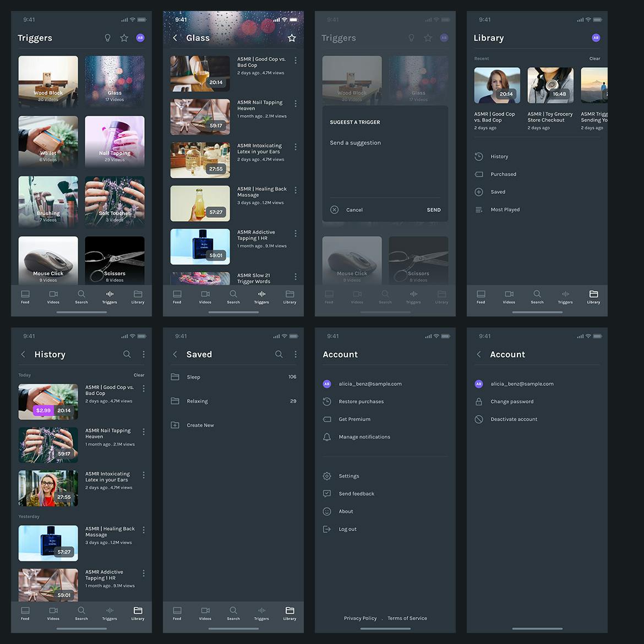Open options for ASMR Healing Back Massage in History
This screenshot has width=644, height=644.
tap(143, 530)
